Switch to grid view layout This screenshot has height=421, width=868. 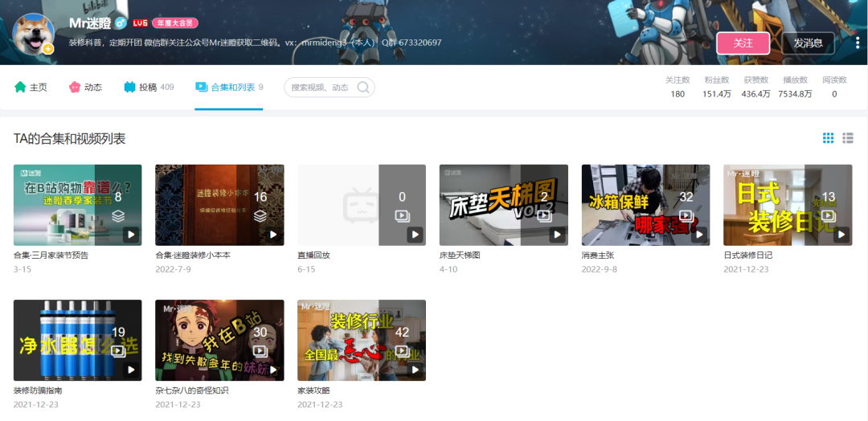(828, 138)
